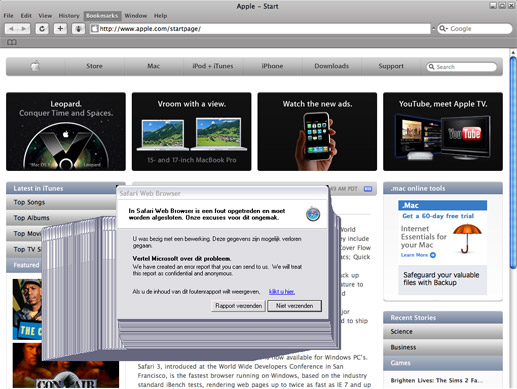Expand the Games stories section
The width and height of the screenshot is (517, 389).
point(443,363)
